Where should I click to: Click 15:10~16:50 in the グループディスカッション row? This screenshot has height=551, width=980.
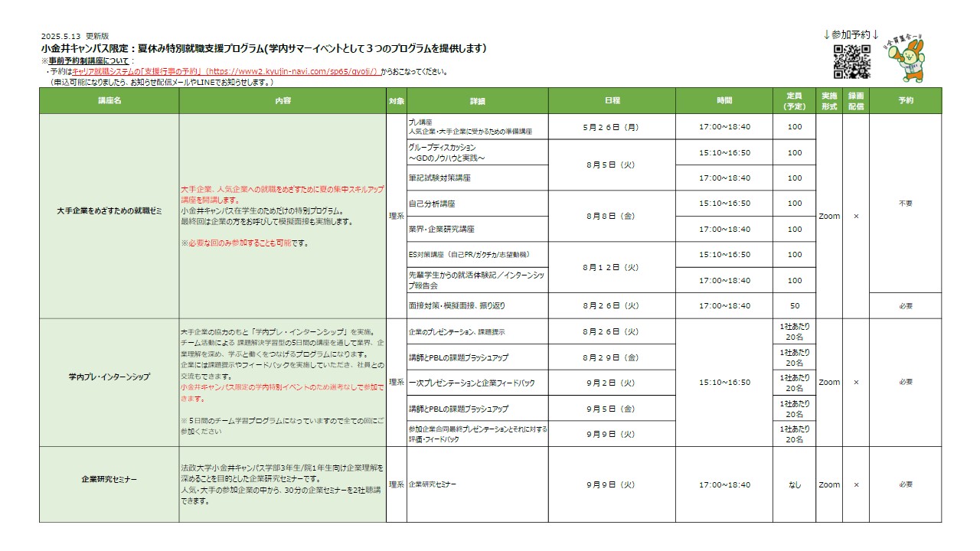click(x=724, y=152)
